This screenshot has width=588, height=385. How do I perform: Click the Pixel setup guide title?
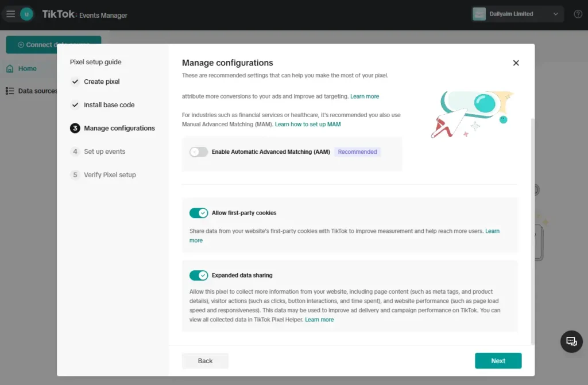[96, 62]
